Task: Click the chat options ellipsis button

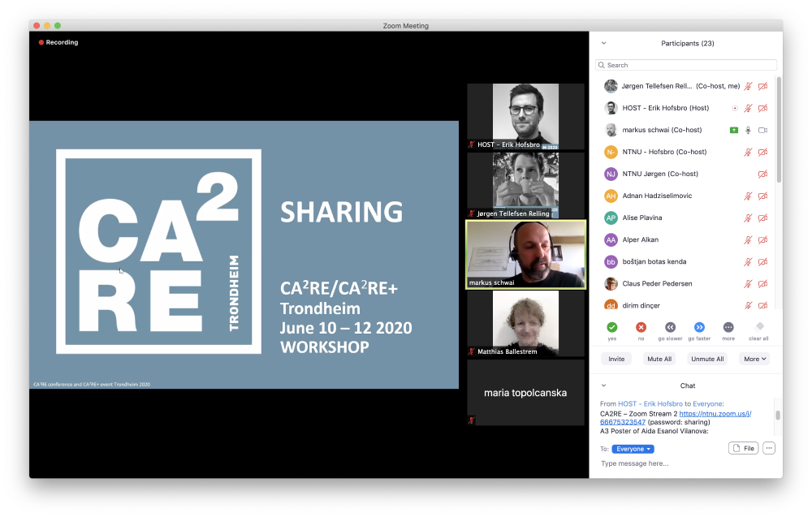Action: click(x=769, y=448)
